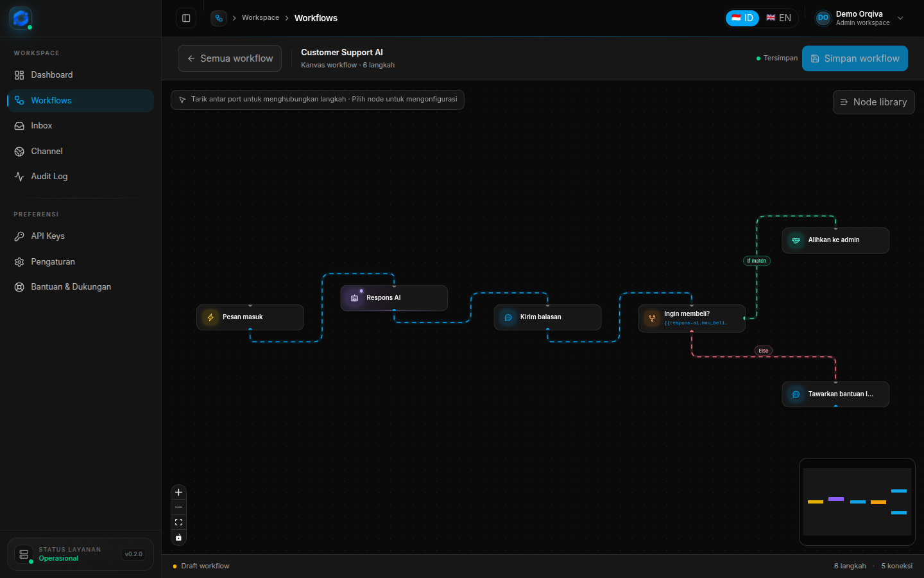
Task: Click the Orqiva logo icon
Action: pyautogui.click(x=21, y=18)
